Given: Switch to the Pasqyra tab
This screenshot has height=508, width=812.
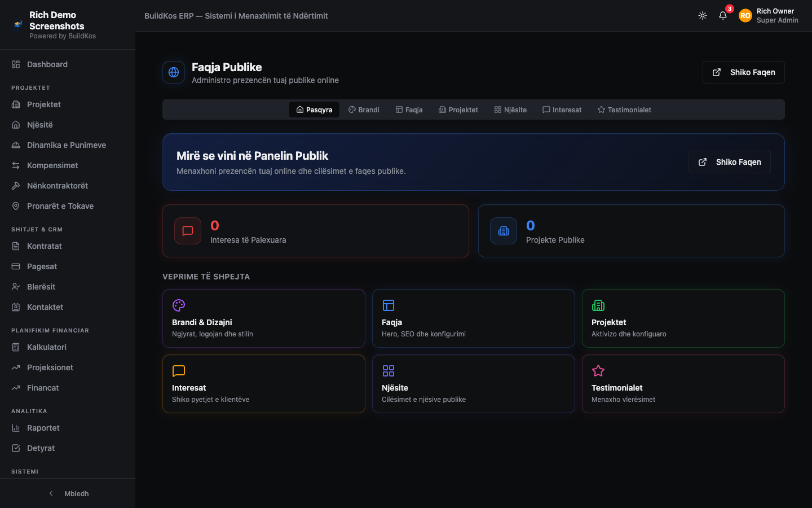Looking at the screenshot, I should click(x=314, y=110).
